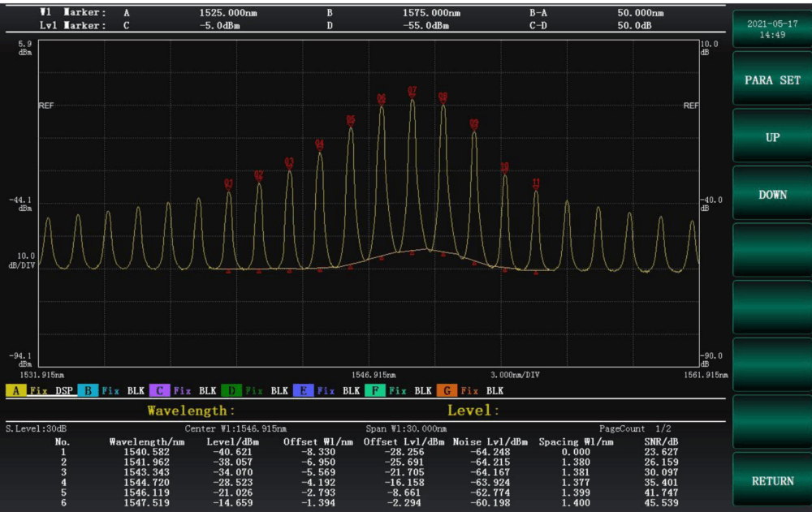This screenshot has width=812, height=512.
Task: Select the cyan trace B swatch
Action: click(x=88, y=390)
